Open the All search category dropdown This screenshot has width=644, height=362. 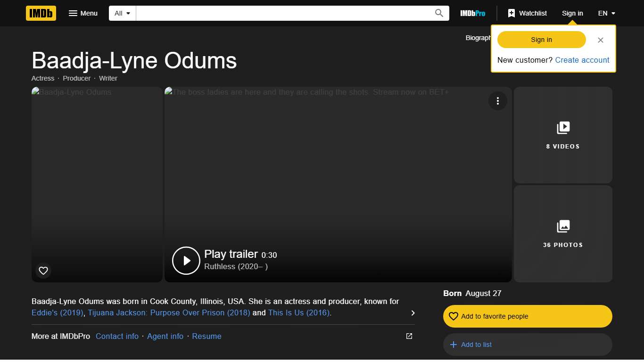tap(122, 13)
